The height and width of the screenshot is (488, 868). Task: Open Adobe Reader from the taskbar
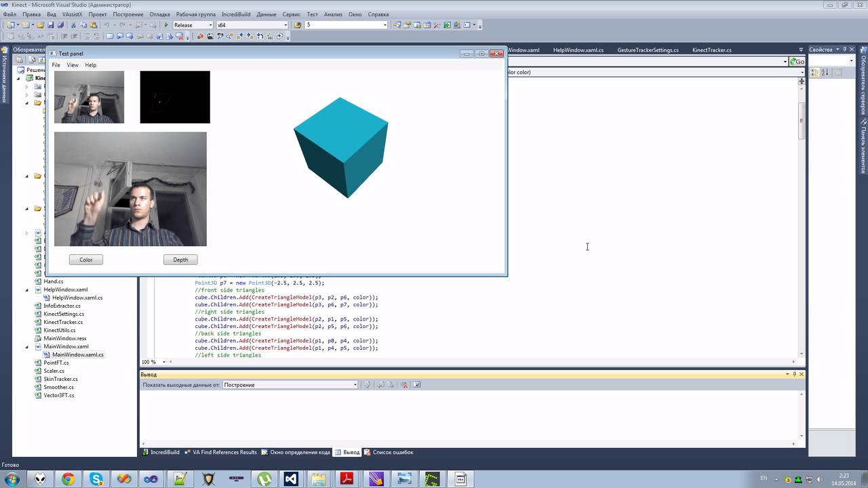[x=347, y=479]
